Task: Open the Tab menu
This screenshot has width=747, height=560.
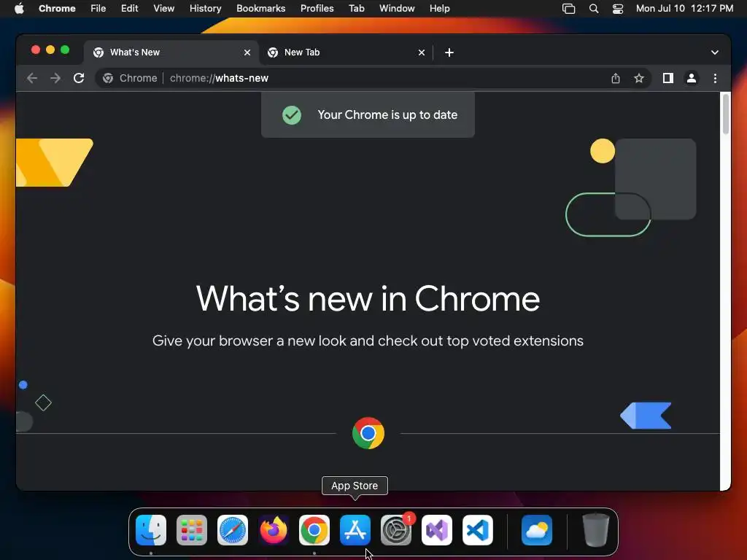Action: point(356,9)
